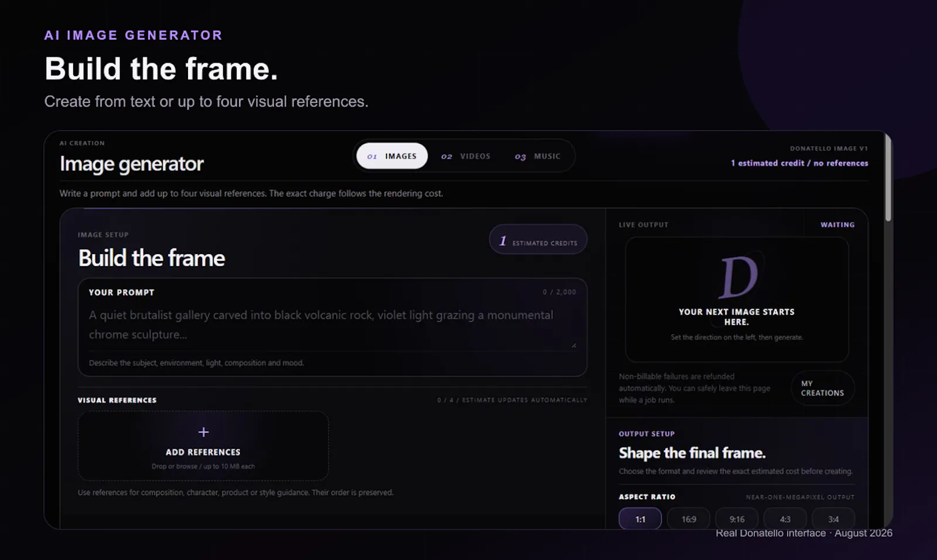Click 'Your next image starts here.' text
937x560 pixels.
(x=737, y=317)
